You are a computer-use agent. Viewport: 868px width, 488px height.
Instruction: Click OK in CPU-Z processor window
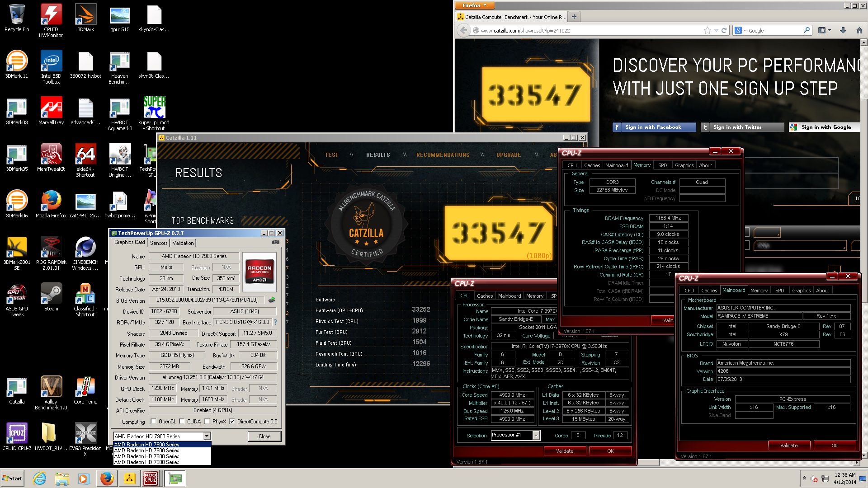[610, 451]
